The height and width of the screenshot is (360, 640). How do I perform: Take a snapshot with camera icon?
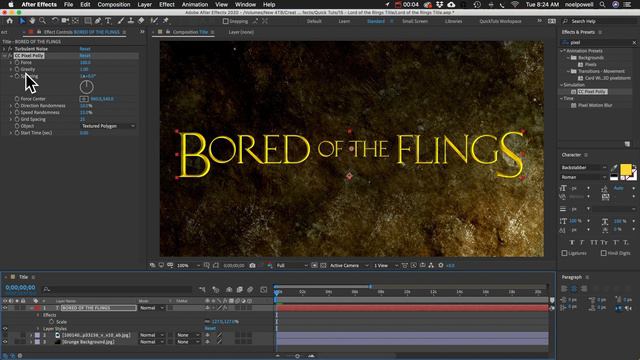point(252,265)
